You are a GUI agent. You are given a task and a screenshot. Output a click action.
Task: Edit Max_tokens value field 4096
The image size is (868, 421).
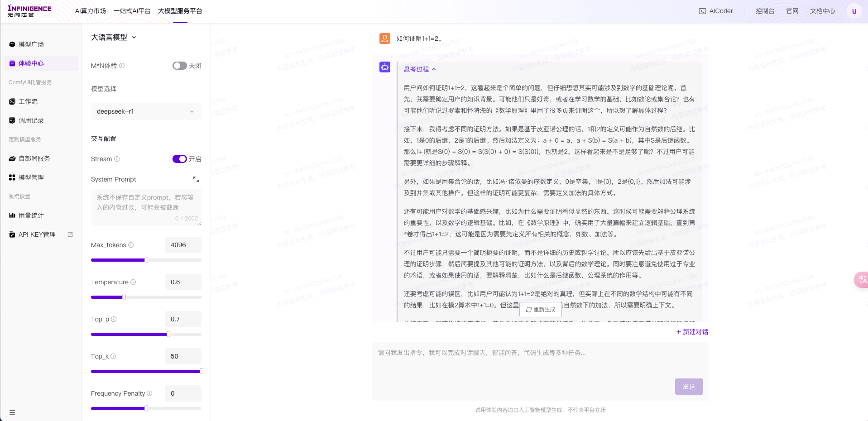click(183, 245)
